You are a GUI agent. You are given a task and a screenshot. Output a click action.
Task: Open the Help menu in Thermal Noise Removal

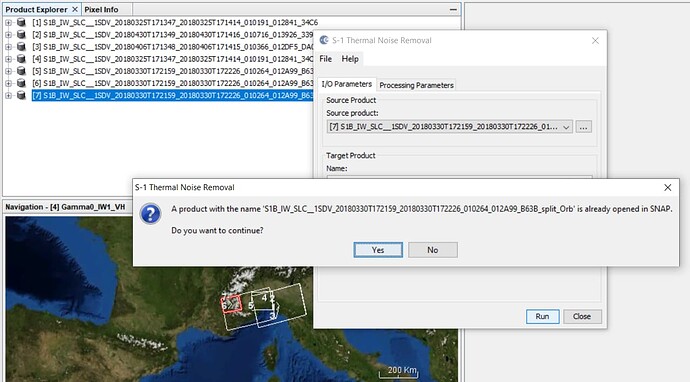[x=350, y=59]
